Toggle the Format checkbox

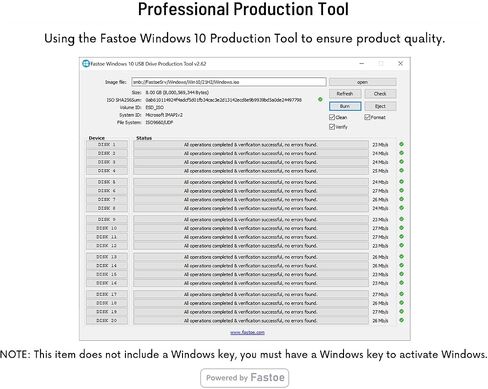(367, 117)
